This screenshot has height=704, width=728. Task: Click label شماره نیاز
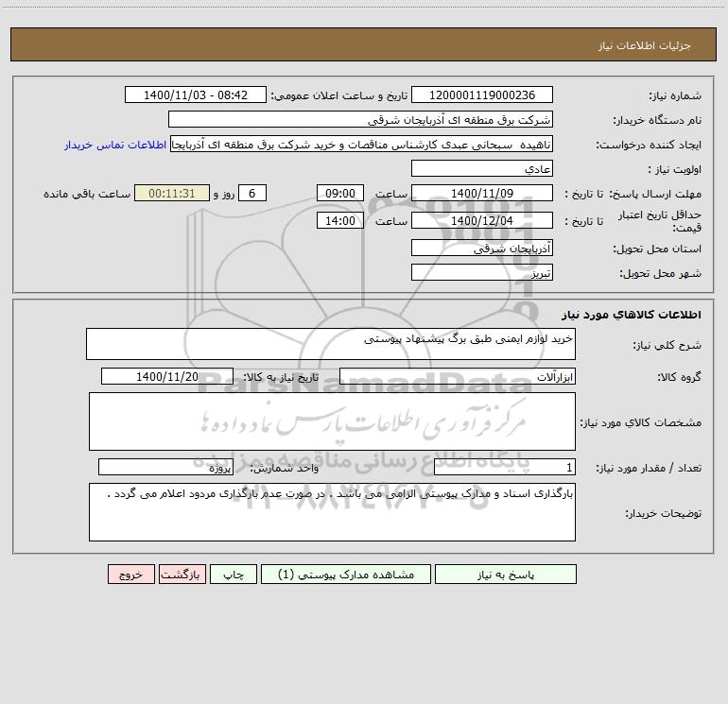[x=675, y=96]
